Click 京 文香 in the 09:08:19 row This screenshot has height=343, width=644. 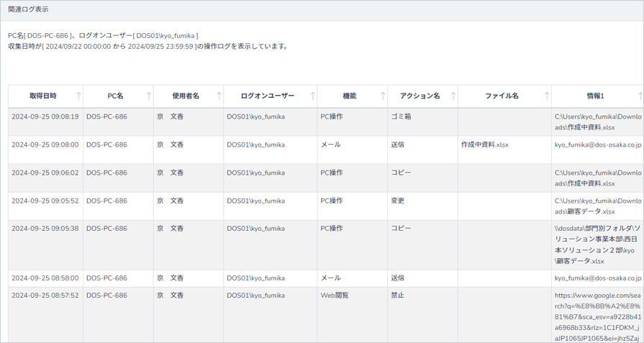[x=170, y=117]
